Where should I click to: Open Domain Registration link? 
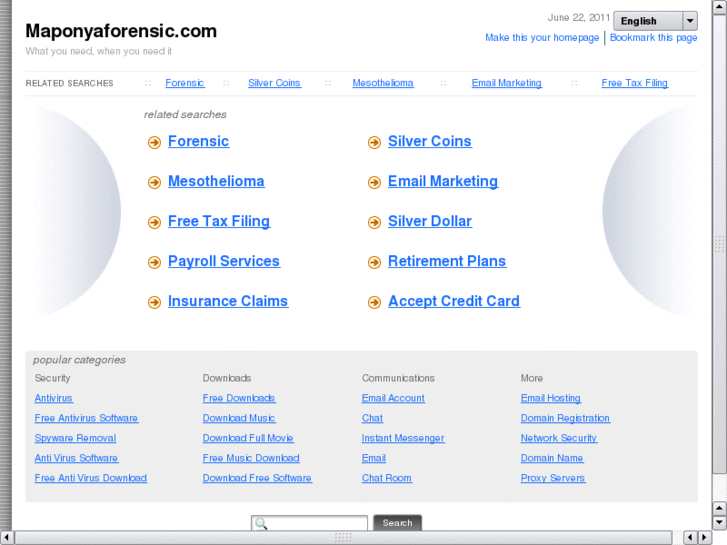(x=565, y=418)
